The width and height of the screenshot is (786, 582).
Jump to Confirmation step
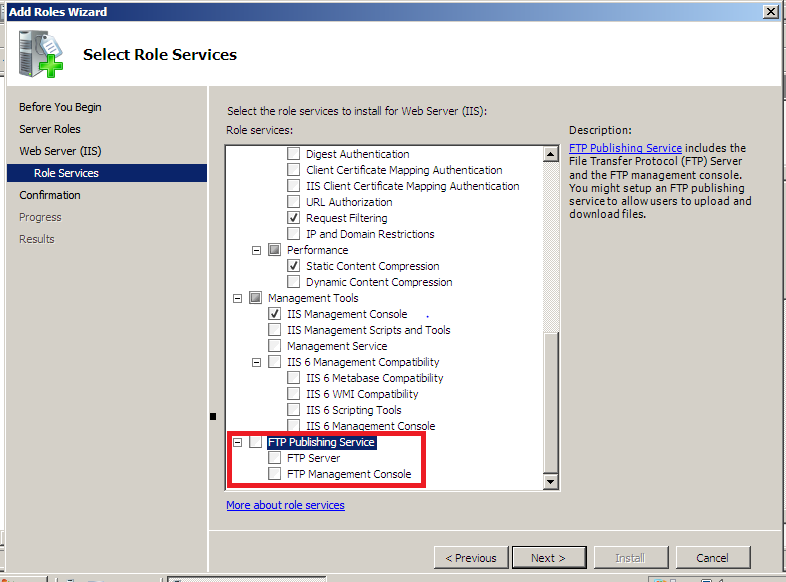50,196
